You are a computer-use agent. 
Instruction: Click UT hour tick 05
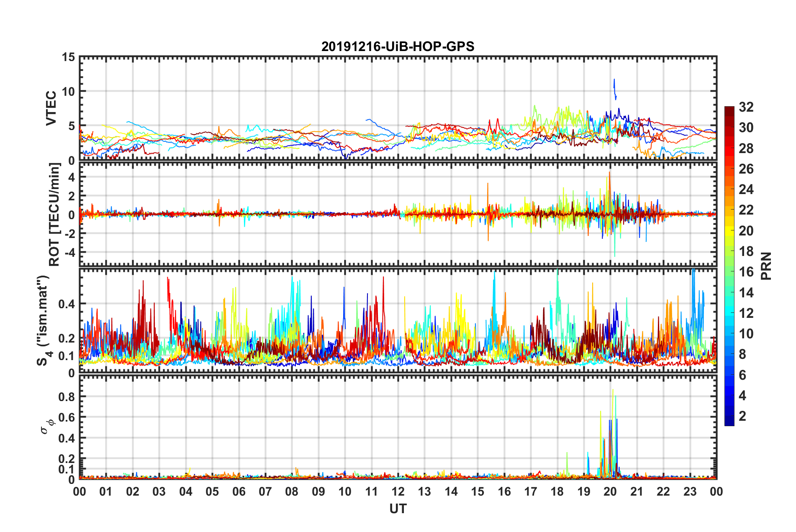[x=212, y=491]
